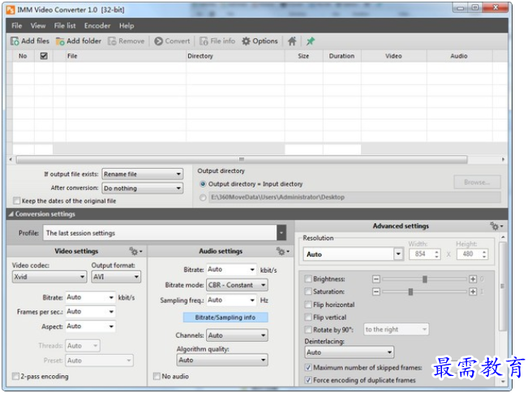Image resolution: width=532 pixels, height=393 pixels.
Task: Click the IMM Video Converter title icon
Action: [11, 10]
